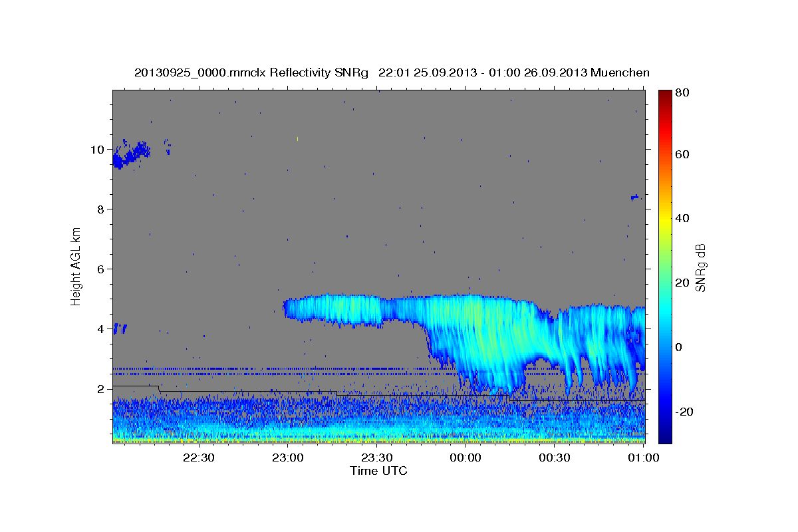Click the 00:30 time tick label
798x532 pixels.
[555, 458]
